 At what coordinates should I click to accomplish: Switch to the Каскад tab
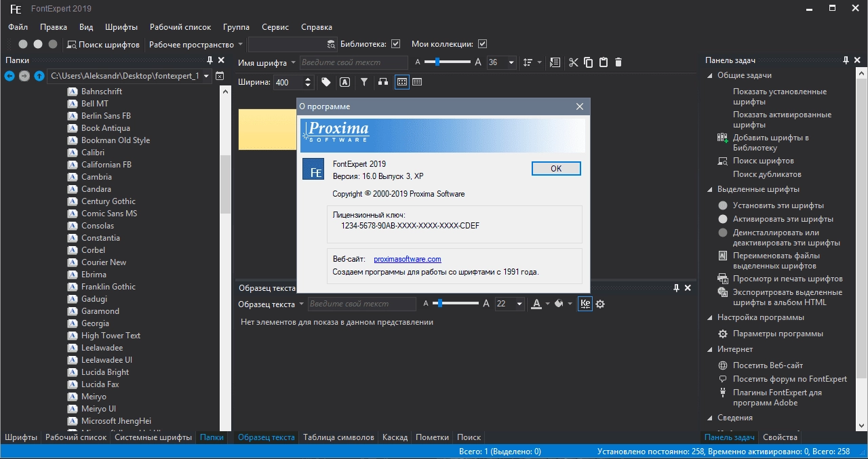(395, 437)
